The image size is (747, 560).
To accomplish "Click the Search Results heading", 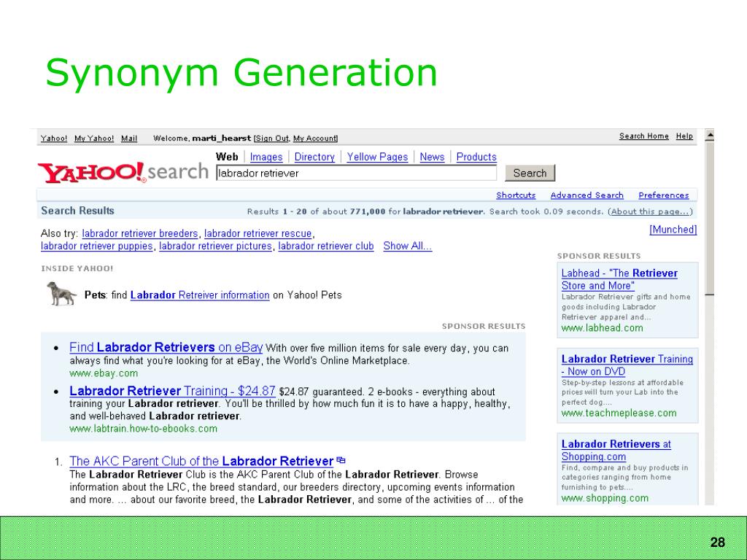I will click(77, 211).
